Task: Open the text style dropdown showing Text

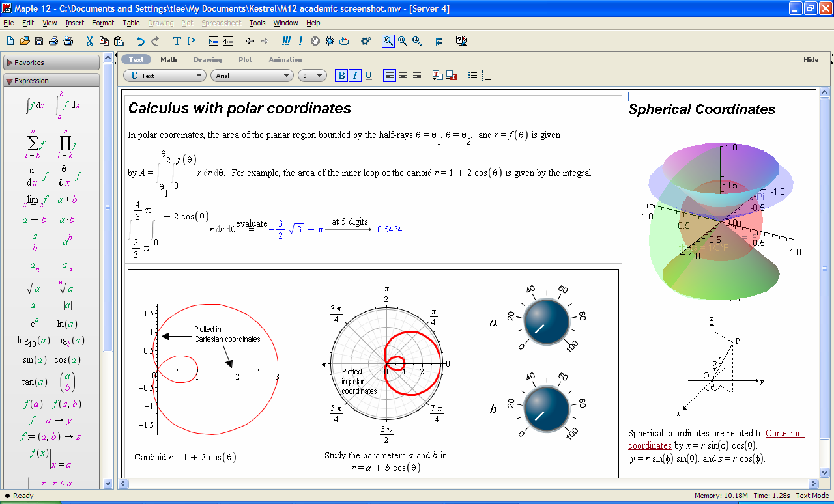Action: coord(165,76)
